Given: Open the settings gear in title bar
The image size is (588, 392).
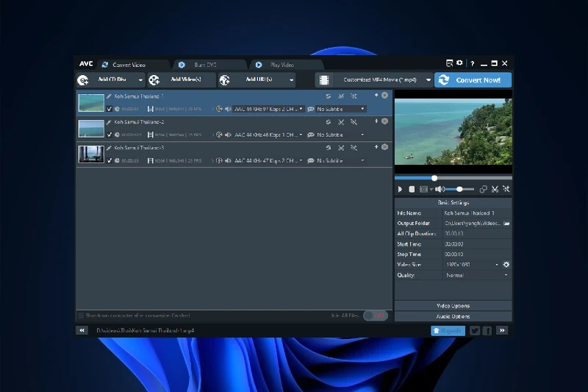Looking at the screenshot, I should 459,63.
